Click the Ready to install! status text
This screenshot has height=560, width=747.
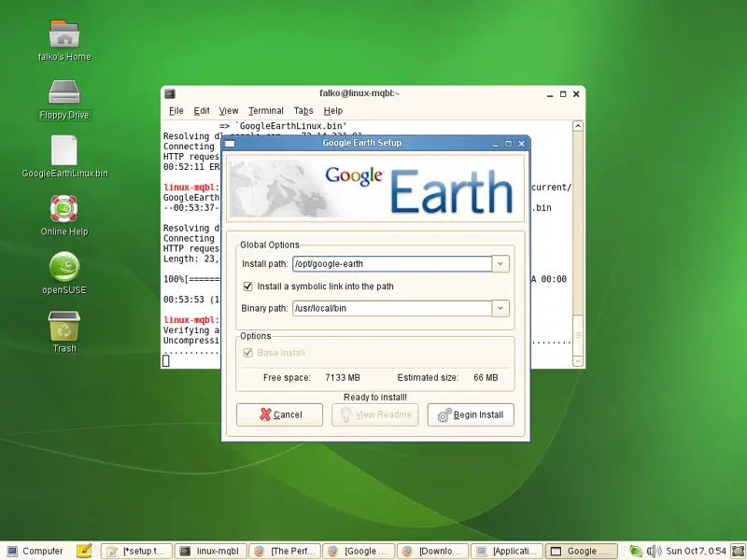tap(375, 398)
